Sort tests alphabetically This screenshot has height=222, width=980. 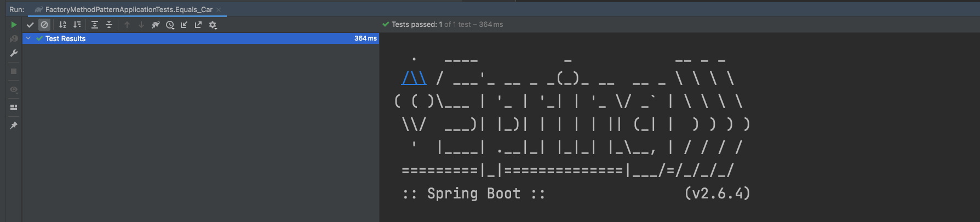62,25
